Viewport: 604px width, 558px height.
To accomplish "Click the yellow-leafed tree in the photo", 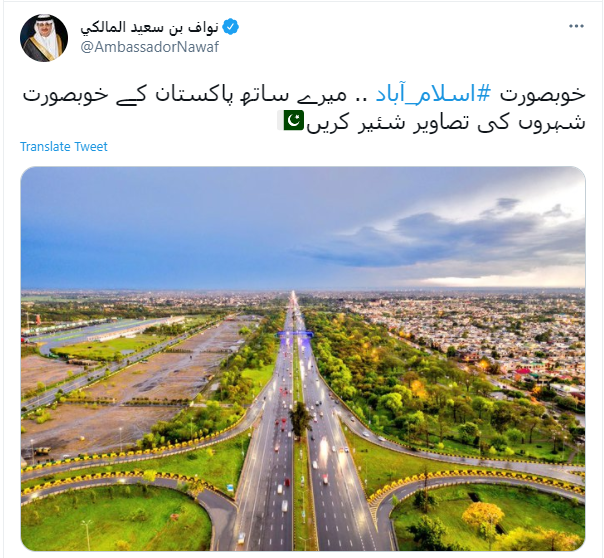I will coord(483,514).
